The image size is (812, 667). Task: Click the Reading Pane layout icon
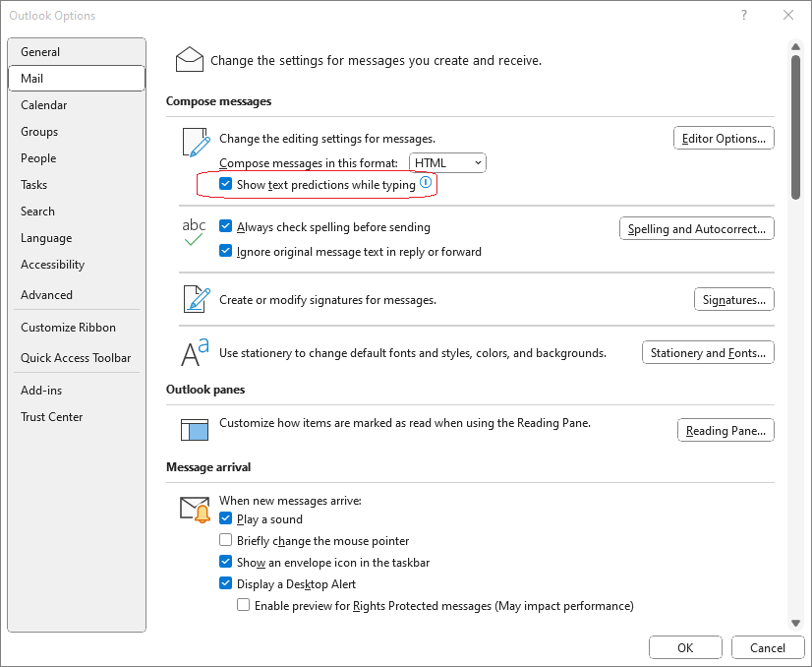pyautogui.click(x=195, y=430)
